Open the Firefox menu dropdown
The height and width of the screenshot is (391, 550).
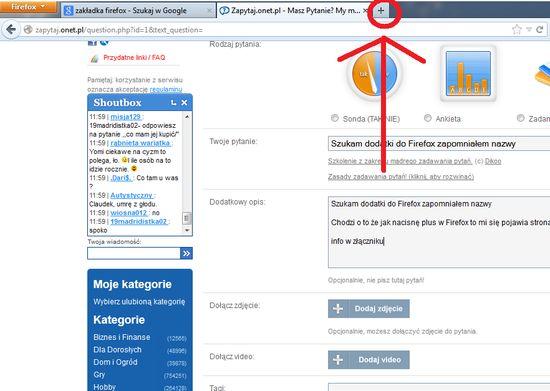coord(28,8)
